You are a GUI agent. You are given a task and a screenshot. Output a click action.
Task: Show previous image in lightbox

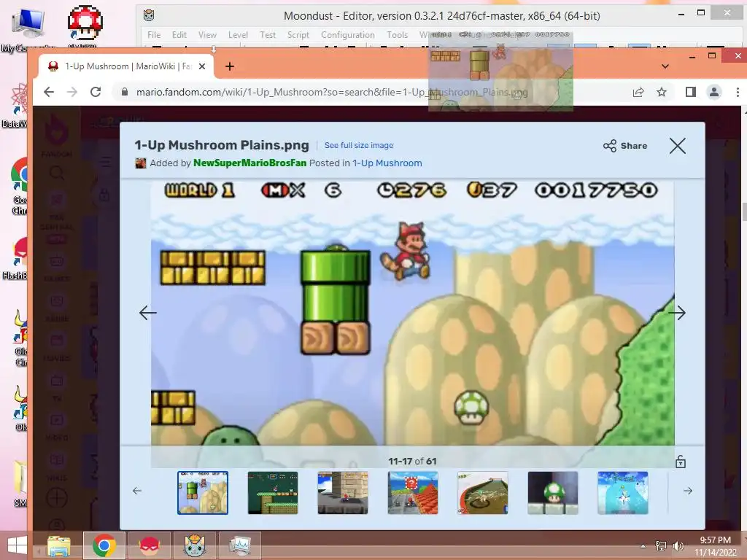147,312
